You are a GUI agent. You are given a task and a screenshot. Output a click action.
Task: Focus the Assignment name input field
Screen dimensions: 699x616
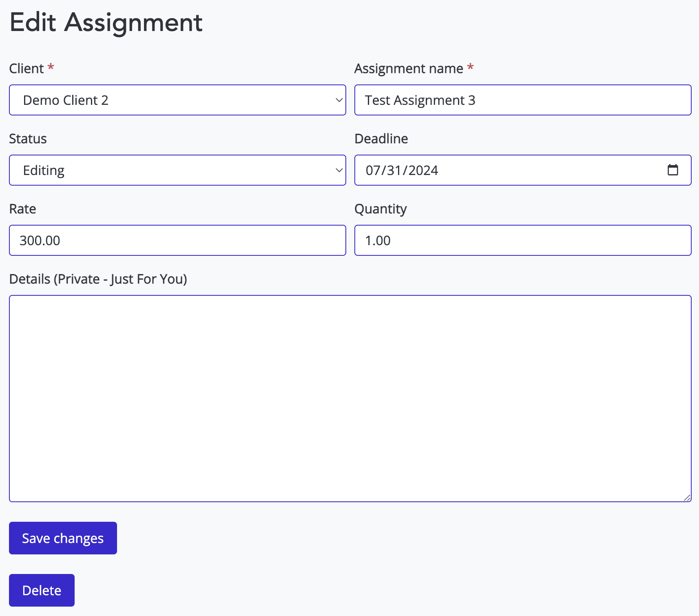click(523, 100)
